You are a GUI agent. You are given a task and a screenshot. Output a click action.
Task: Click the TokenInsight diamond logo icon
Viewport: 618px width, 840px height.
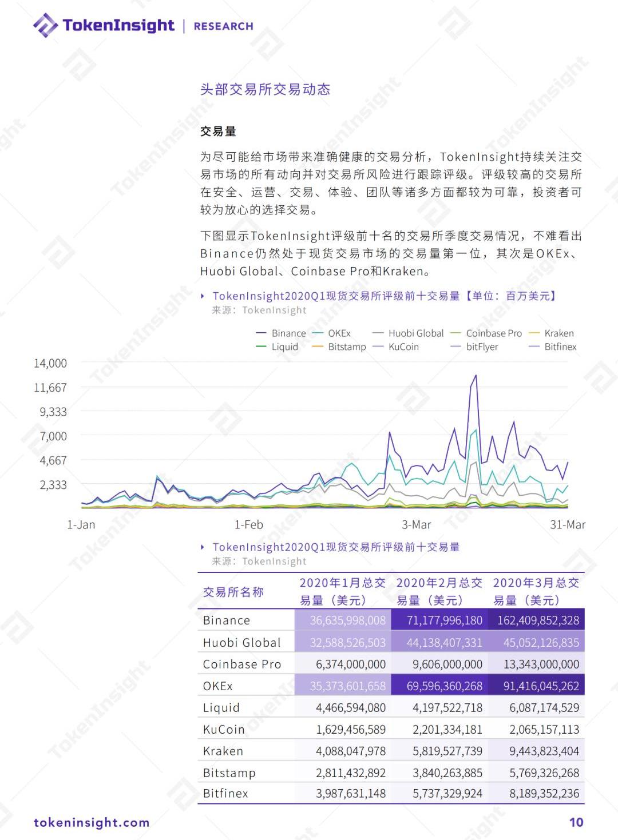pyautogui.click(x=45, y=26)
